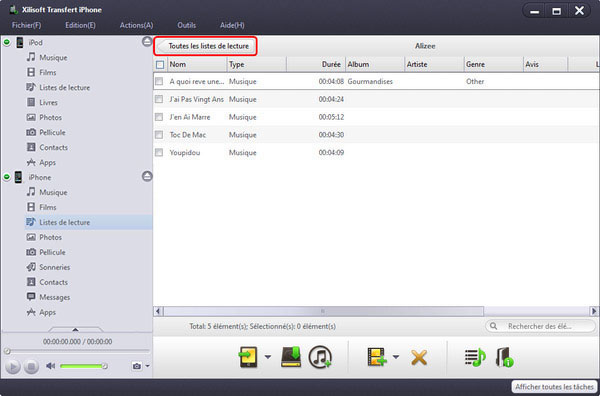Sort by the Nom column header
Screen dimensions: 600x396
[197, 64]
